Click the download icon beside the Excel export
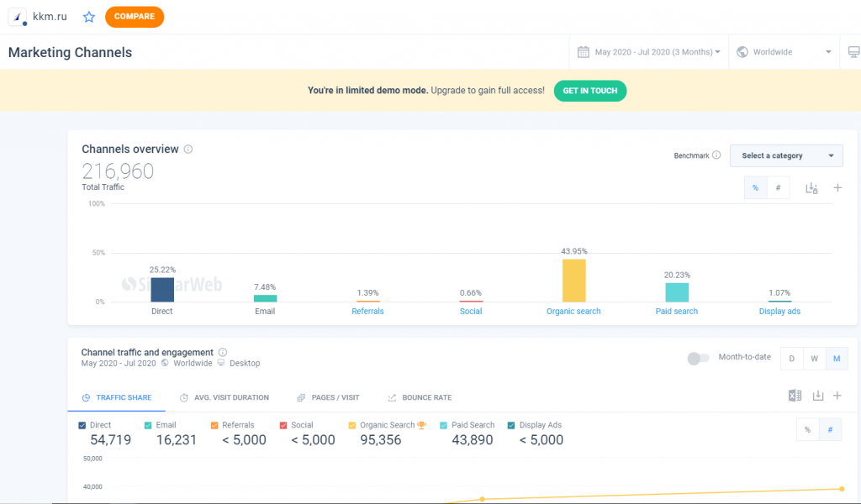861x504 pixels. [818, 396]
